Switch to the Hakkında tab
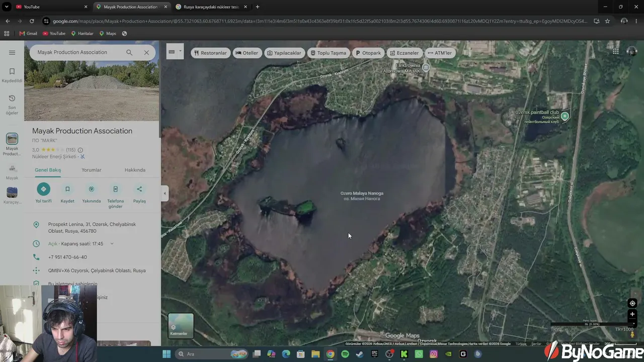 click(x=135, y=170)
